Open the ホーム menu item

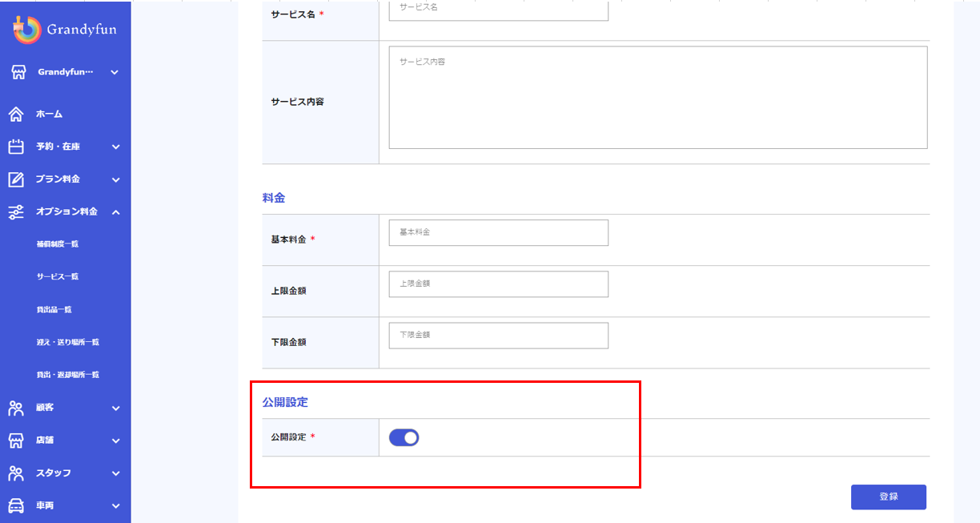(49, 115)
